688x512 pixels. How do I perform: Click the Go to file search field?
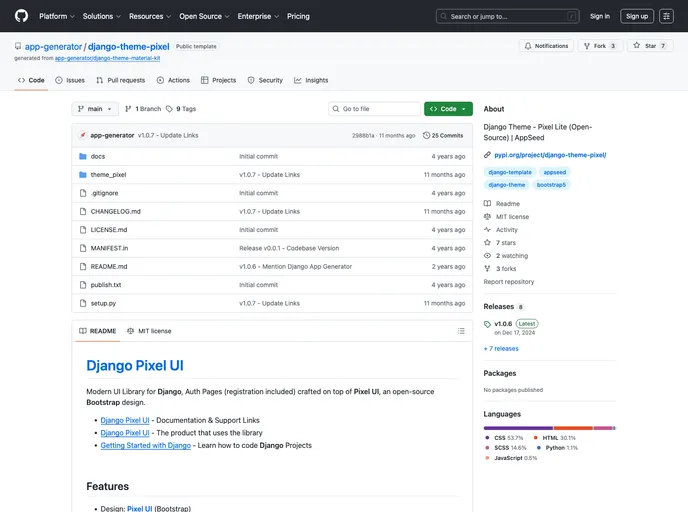pos(374,109)
